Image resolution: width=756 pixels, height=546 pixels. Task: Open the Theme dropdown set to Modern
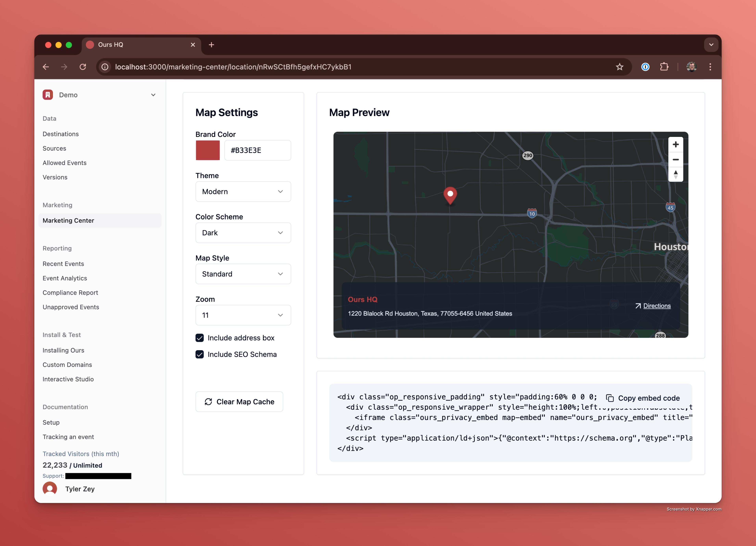(x=243, y=191)
